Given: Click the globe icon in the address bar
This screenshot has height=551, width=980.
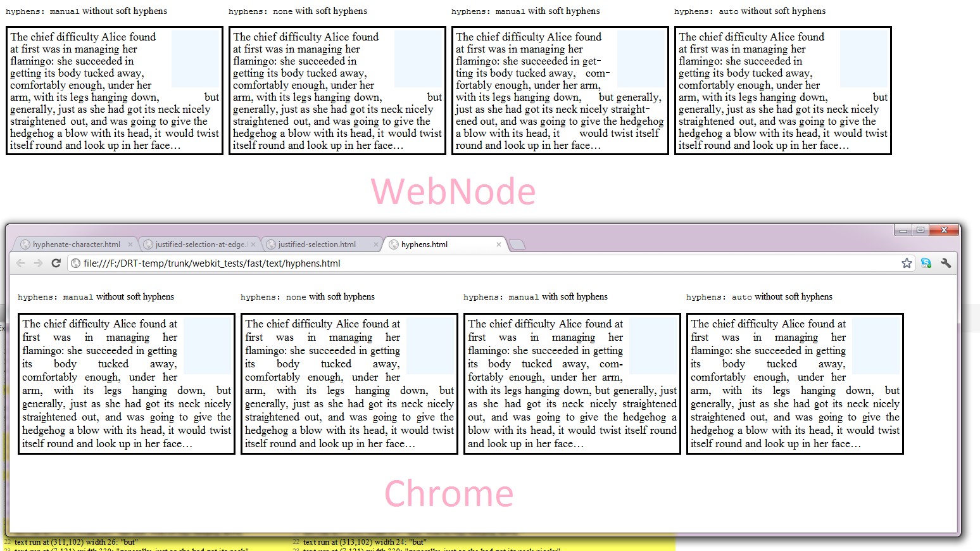Looking at the screenshot, I should click(x=75, y=263).
